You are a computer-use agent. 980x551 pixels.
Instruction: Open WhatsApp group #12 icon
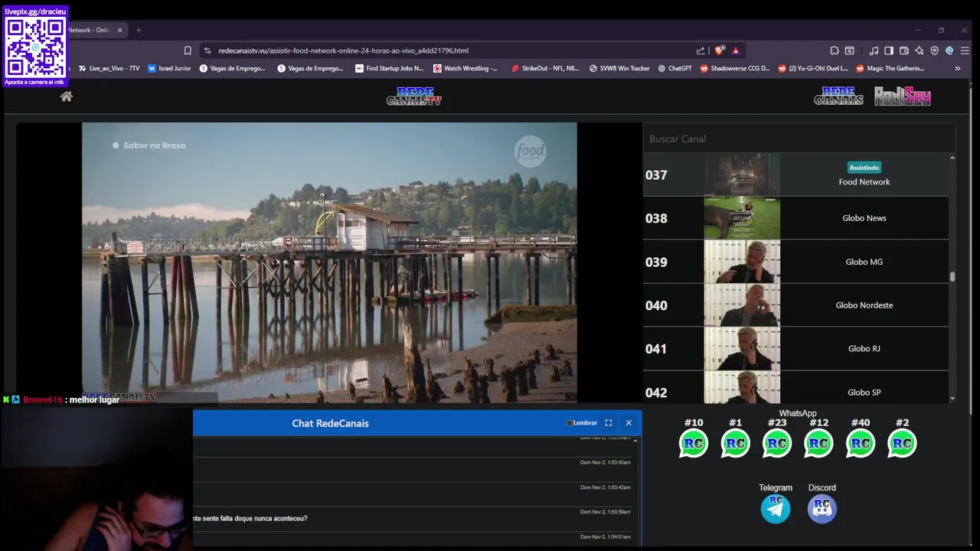818,443
